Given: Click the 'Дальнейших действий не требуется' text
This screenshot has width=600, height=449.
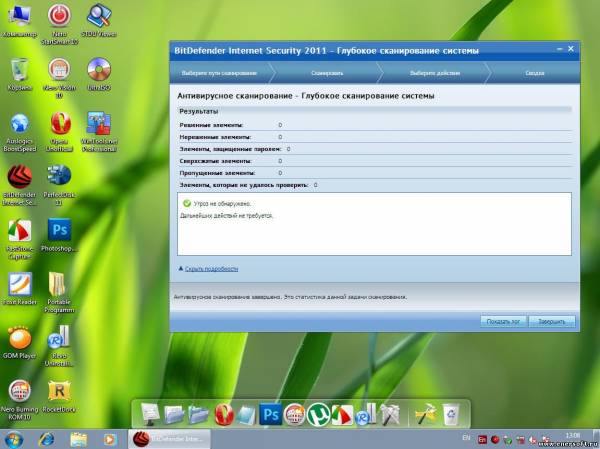Looking at the screenshot, I should 227,216.
